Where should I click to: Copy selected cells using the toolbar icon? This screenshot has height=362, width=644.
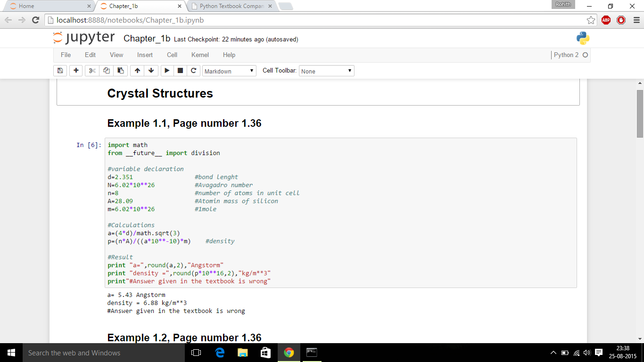(106, 71)
